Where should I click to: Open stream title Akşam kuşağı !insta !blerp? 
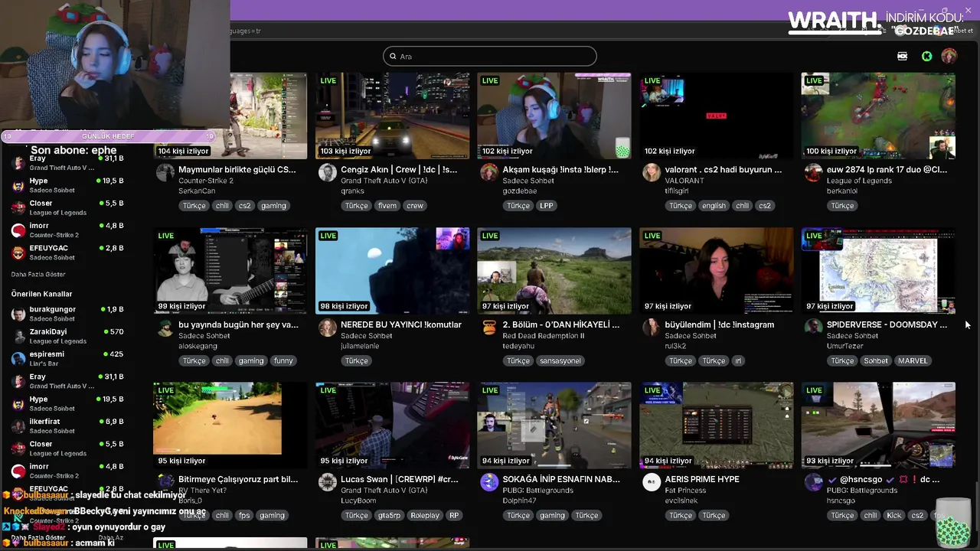(x=560, y=170)
